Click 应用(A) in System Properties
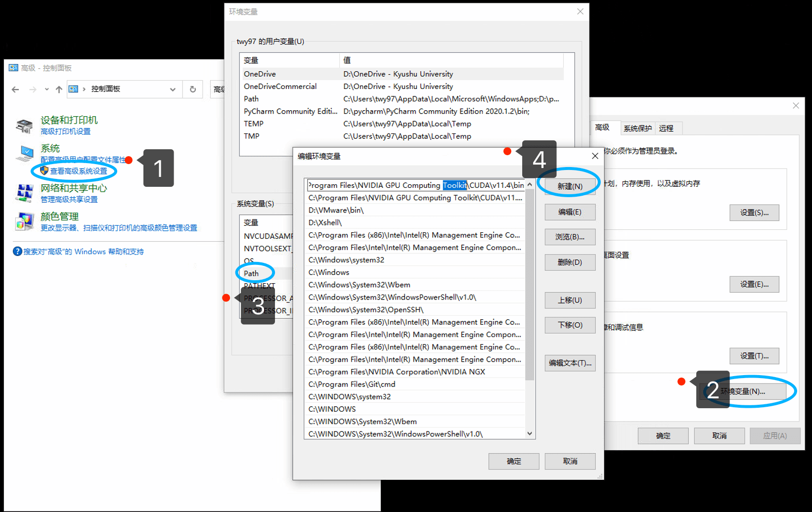The height and width of the screenshot is (512, 812). point(775,436)
